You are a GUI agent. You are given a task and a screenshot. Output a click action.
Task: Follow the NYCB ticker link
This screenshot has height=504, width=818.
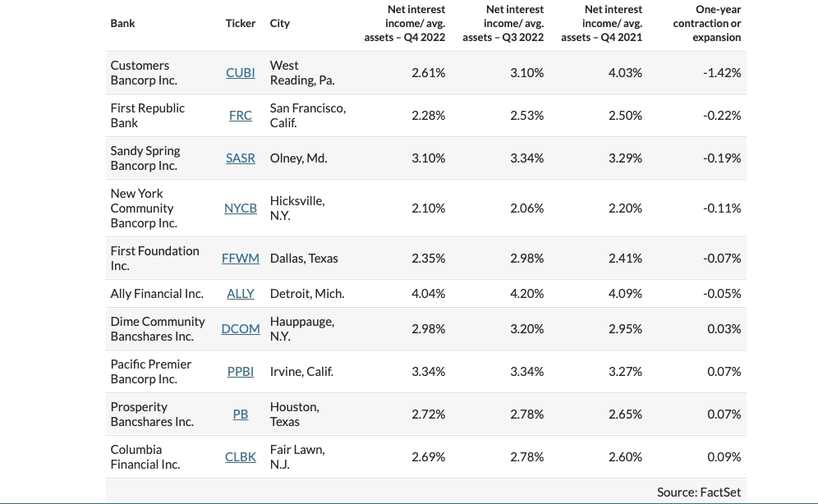pos(240,208)
